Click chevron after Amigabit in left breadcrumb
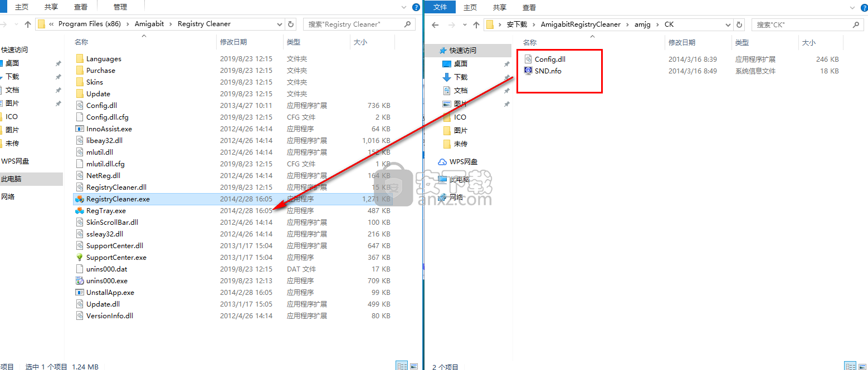The image size is (868, 370). (x=171, y=24)
